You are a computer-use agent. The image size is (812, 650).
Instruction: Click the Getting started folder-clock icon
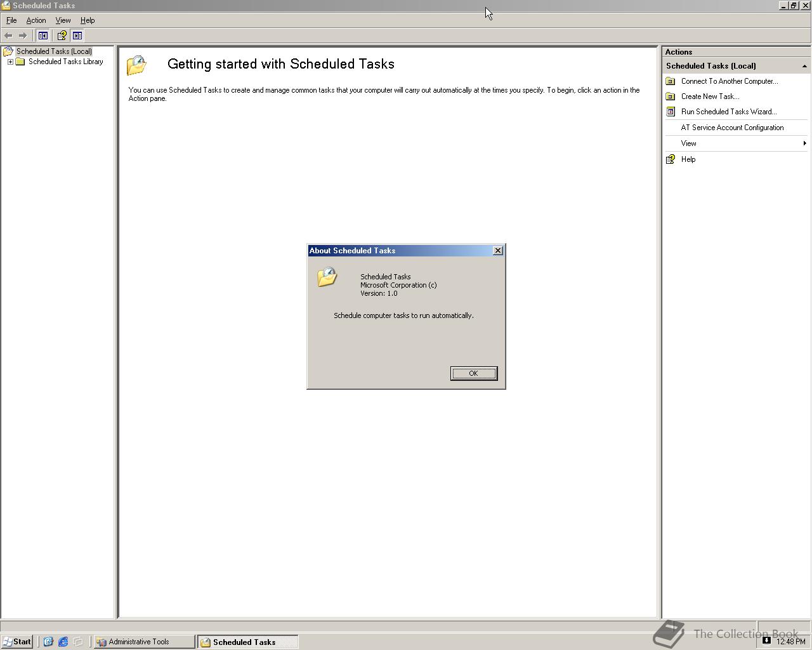[x=136, y=65]
